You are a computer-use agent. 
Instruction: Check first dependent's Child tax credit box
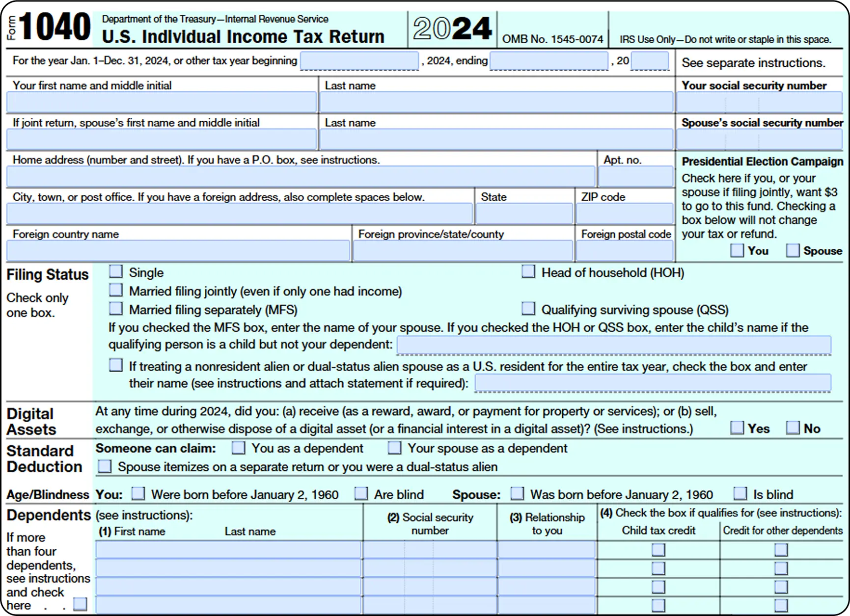coord(658,551)
